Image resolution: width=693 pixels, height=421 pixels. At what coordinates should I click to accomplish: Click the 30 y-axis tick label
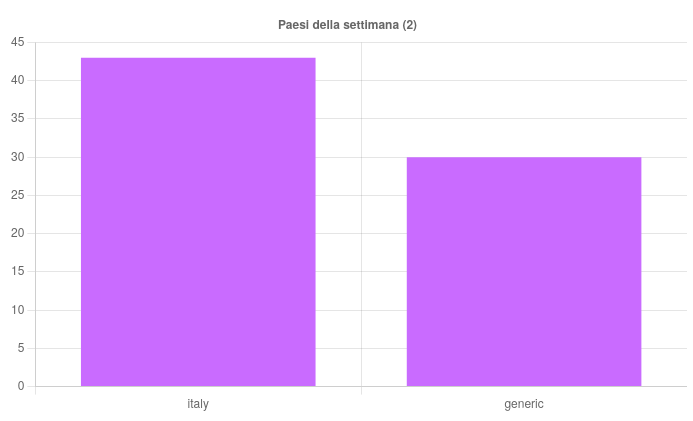point(18,157)
